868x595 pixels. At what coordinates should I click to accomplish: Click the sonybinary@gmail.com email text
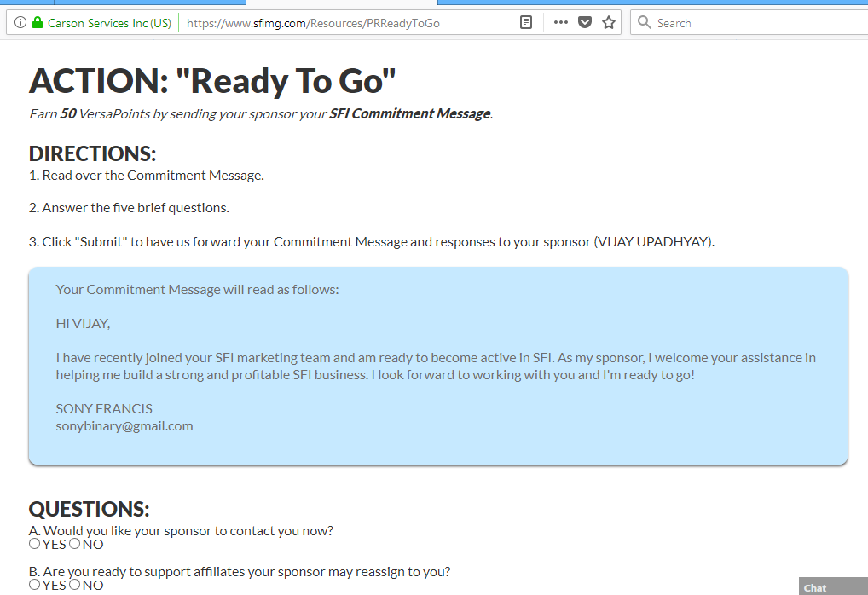tap(125, 425)
